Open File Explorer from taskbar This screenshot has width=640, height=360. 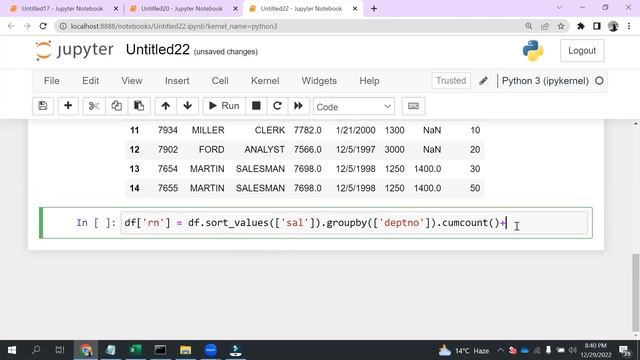tap(185, 350)
